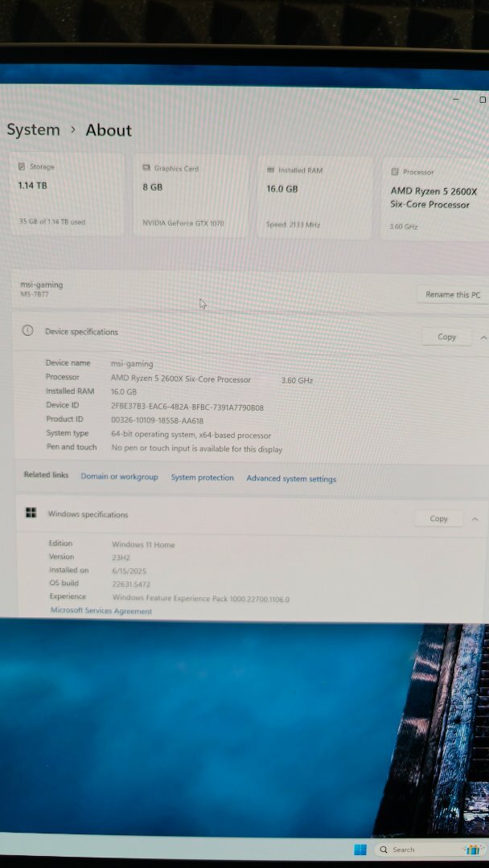Image resolution: width=489 pixels, height=868 pixels.
Task: Open the Installed RAM 16.0 GB card
Action: click(x=314, y=199)
